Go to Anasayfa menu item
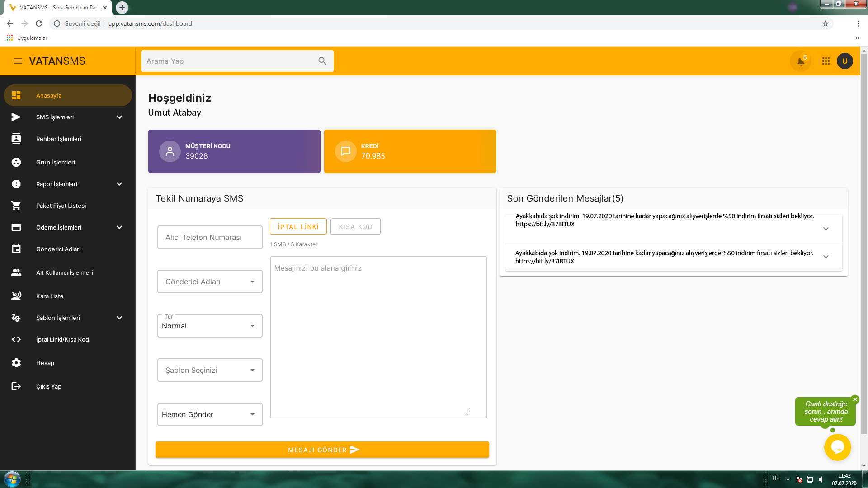 68,95
